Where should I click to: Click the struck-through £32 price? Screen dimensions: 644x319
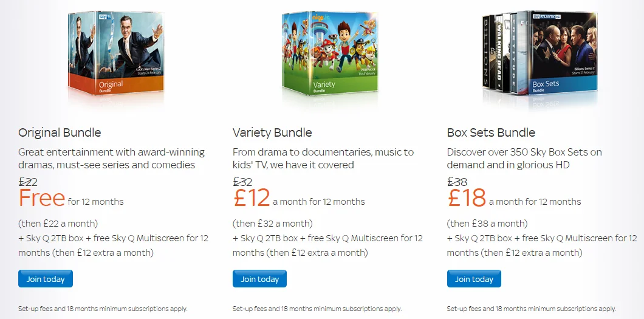click(x=242, y=182)
